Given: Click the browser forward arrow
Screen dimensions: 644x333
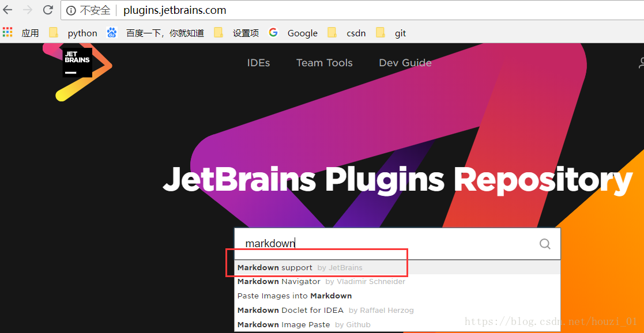Looking at the screenshot, I should coord(28,10).
